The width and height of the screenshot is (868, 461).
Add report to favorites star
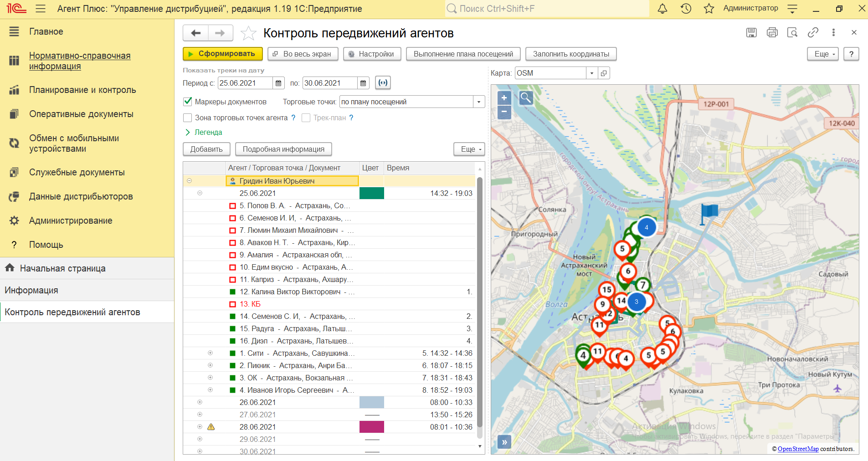[248, 33]
